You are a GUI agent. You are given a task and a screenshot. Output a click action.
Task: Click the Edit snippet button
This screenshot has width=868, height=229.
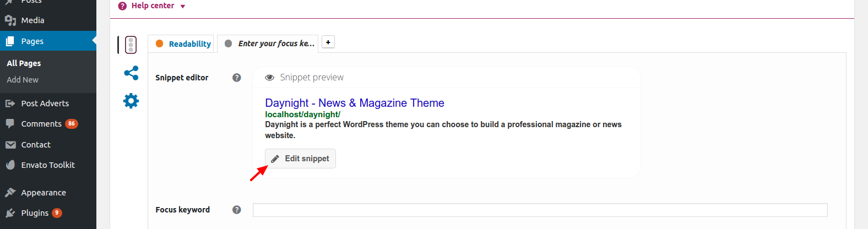(300, 159)
